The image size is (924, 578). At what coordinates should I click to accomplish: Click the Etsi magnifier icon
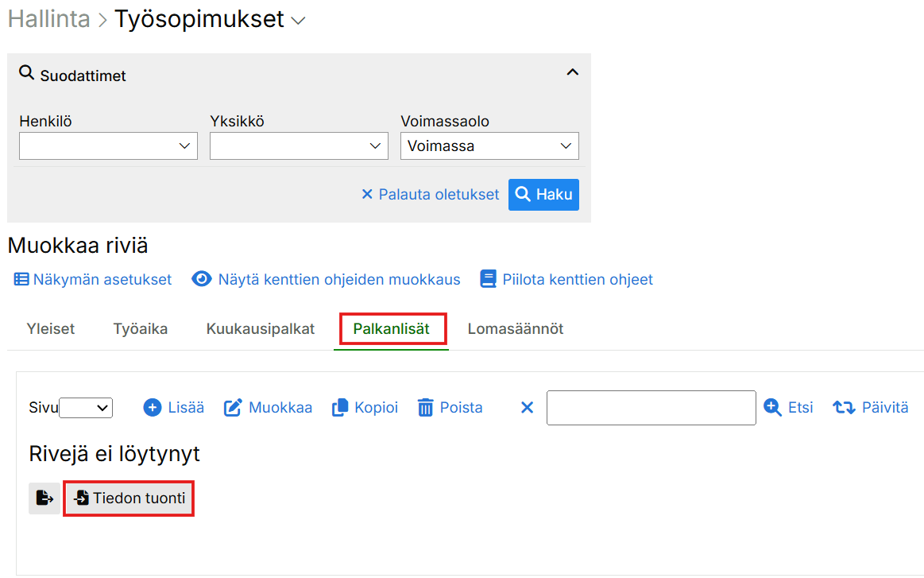tap(772, 408)
